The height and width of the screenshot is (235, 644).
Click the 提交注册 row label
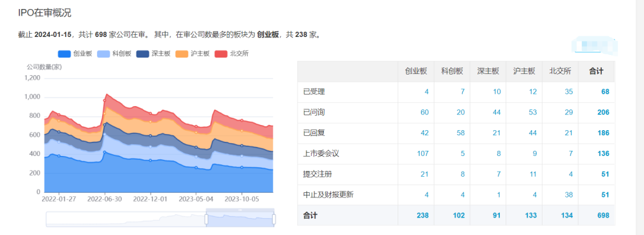point(317,174)
